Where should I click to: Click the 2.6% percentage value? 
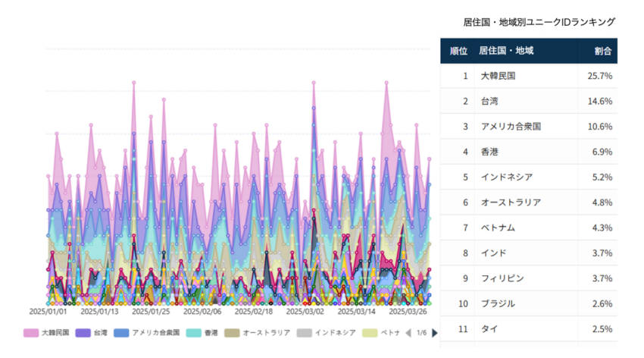602,303
